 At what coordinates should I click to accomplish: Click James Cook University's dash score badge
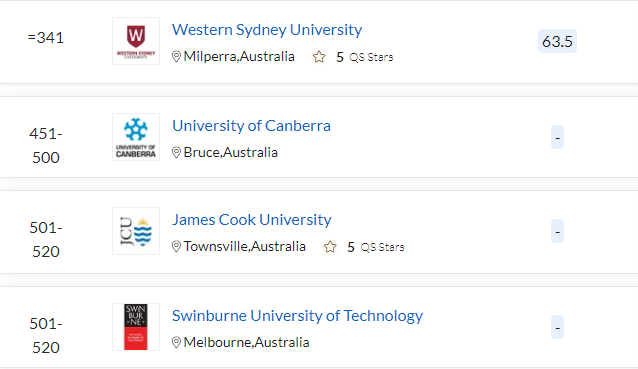tap(557, 231)
